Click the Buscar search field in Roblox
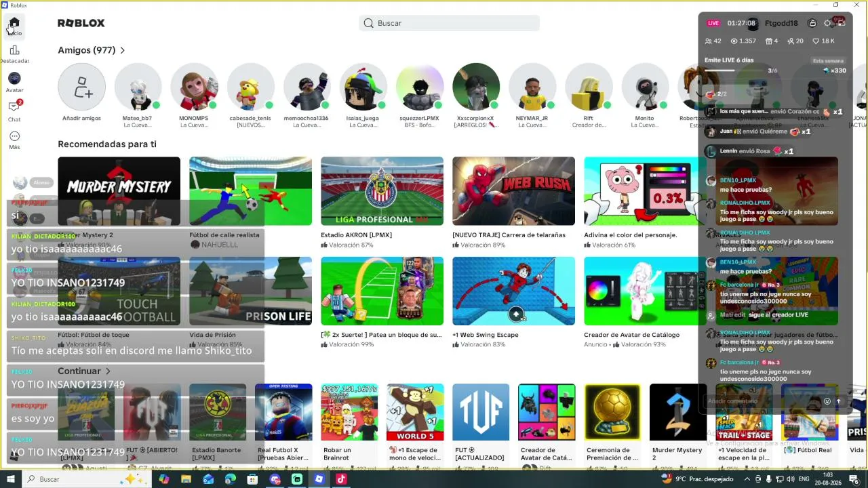This screenshot has width=868, height=488. (x=449, y=23)
